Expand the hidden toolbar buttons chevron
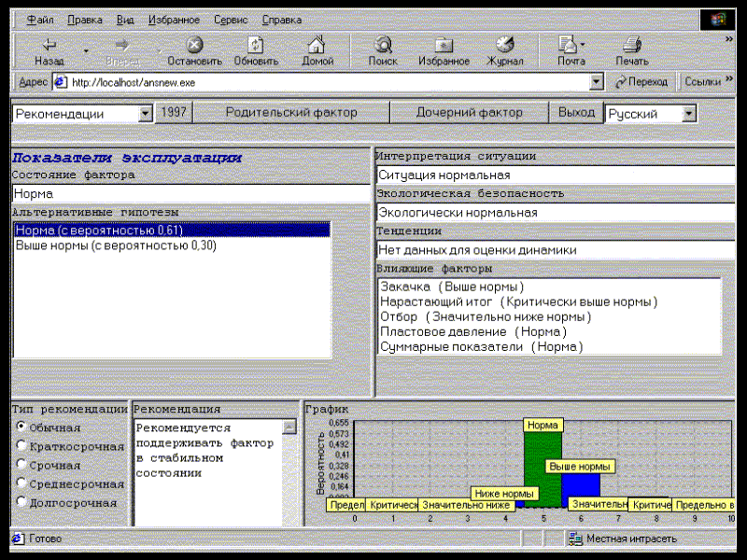The image size is (747, 560). (x=729, y=39)
